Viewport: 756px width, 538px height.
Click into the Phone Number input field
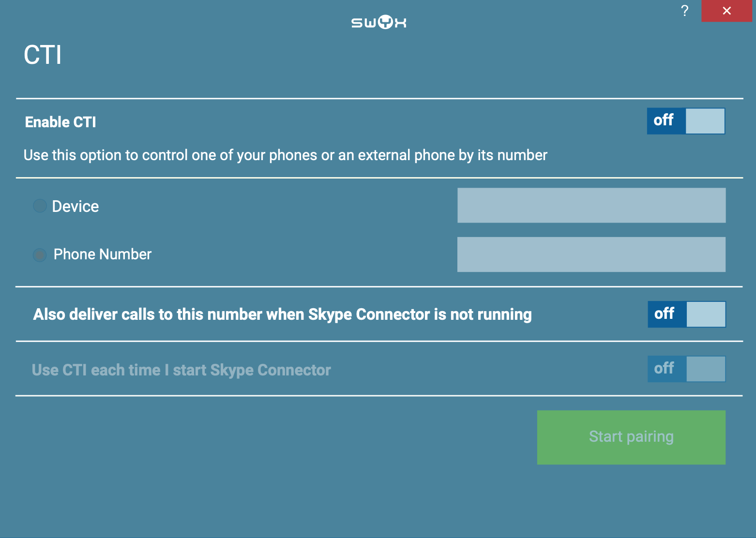coord(591,254)
